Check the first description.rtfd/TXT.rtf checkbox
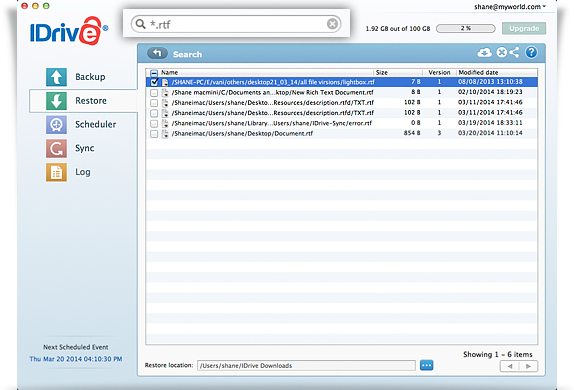This screenshot has width=574, height=390. [154, 103]
